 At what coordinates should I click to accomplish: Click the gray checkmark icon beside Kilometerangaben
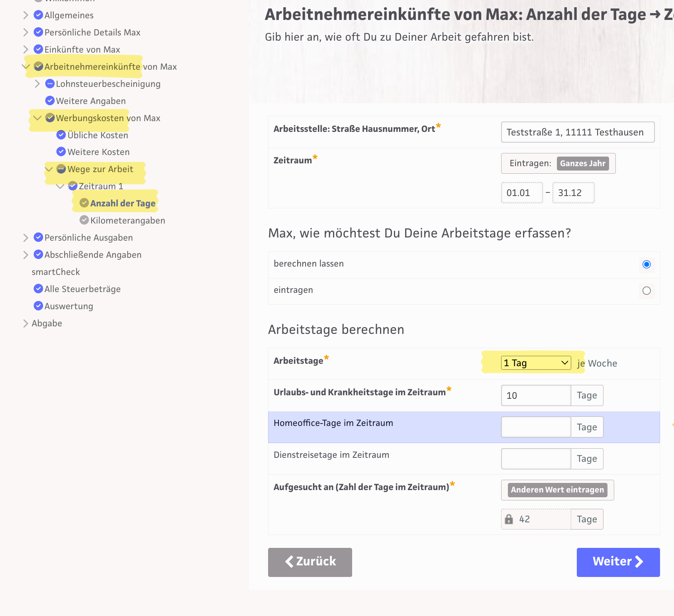84,220
